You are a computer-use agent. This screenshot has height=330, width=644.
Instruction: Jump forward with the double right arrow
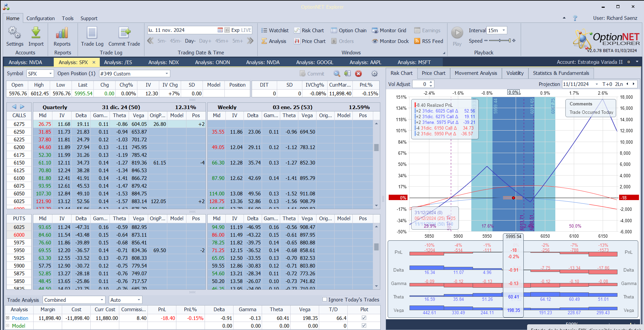coord(250,41)
